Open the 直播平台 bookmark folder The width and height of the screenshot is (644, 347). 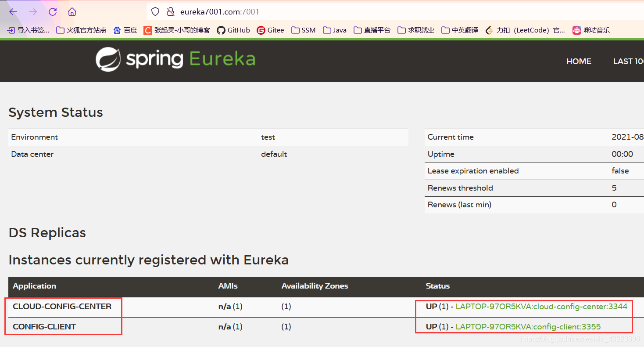pos(372,30)
